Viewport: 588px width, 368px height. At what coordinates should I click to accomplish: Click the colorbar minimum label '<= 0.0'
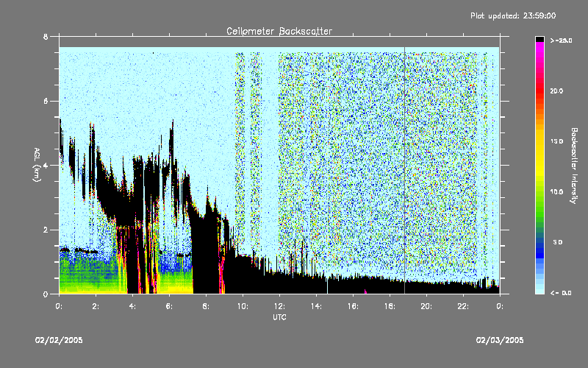[x=561, y=293]
